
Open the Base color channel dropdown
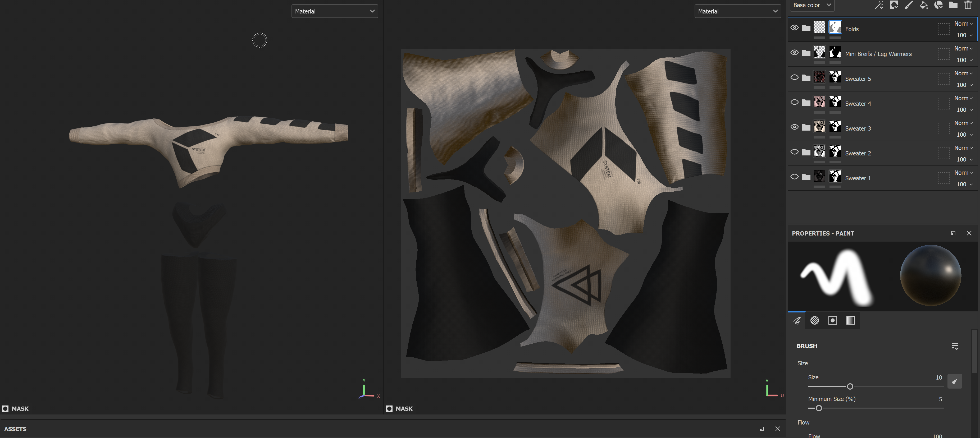pyautogui.click(x=812, y=5)
